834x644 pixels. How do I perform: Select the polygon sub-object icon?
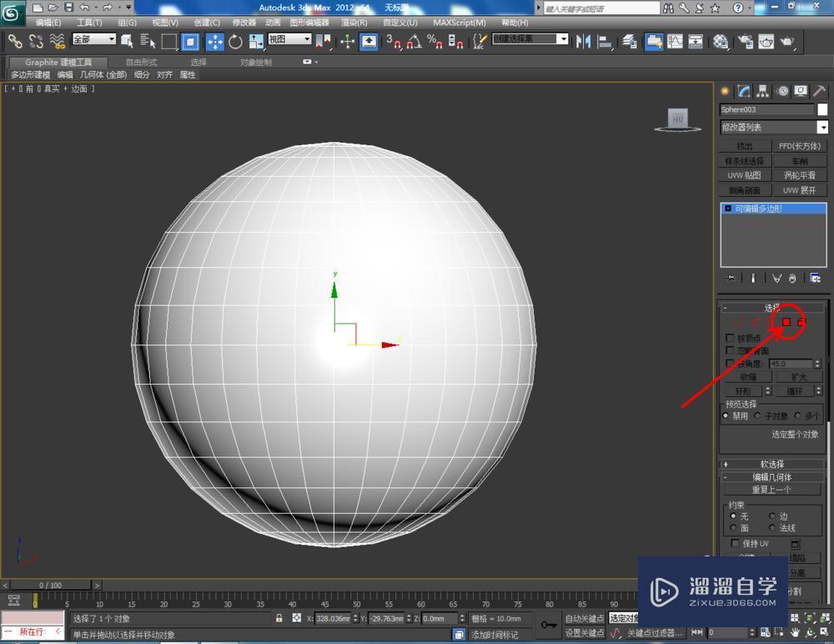click(786, 321)
